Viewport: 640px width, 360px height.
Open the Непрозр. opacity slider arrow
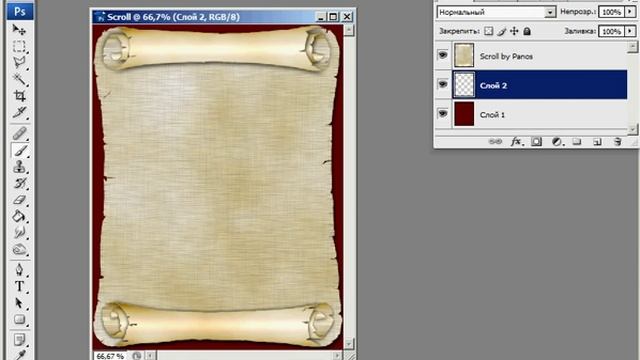click(x=630, y=12)
